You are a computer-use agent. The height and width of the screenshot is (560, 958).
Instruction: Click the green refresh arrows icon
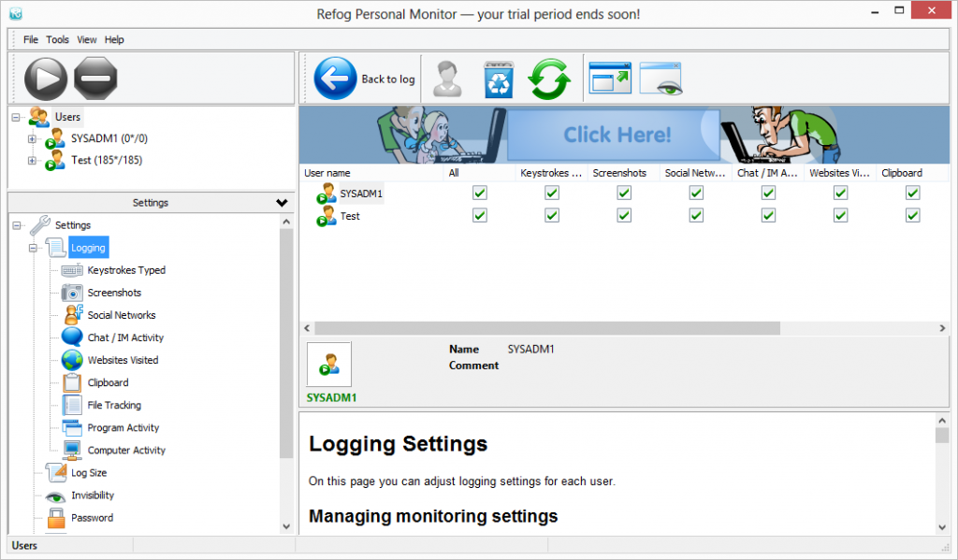(549, 79)
